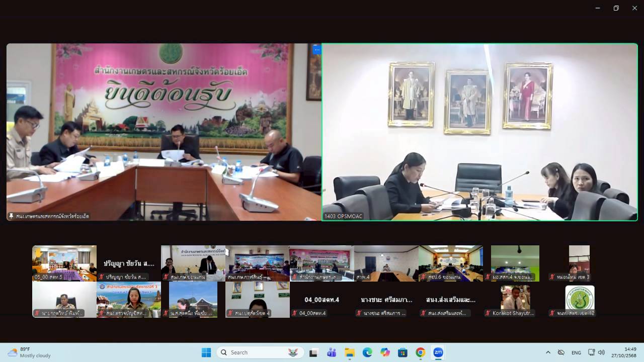Open the ENG language input switcher
Screen dimensions: 644x362
[x=576, y=352]
